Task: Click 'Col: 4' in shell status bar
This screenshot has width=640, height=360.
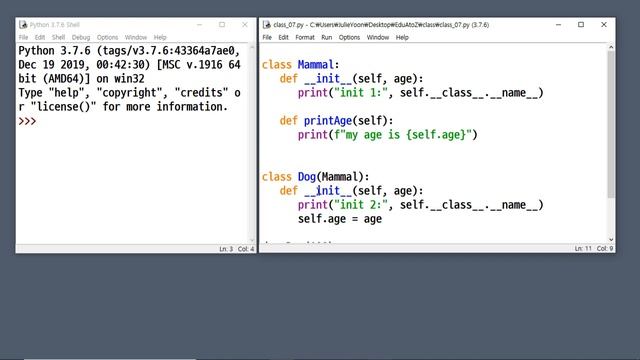Action: (246, 249)
